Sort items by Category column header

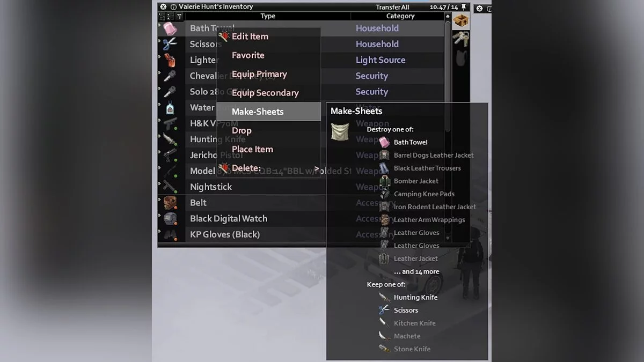400,16
